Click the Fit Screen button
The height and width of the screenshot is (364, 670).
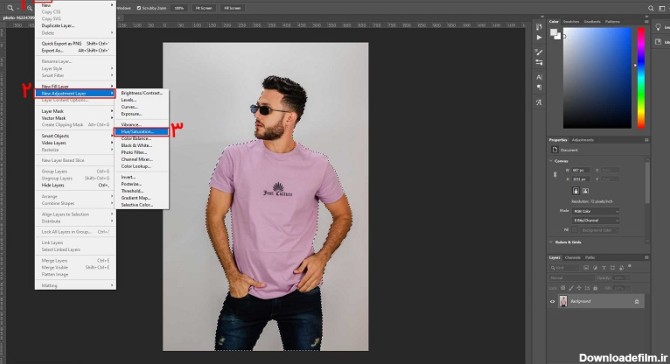(x=203, y=8)
